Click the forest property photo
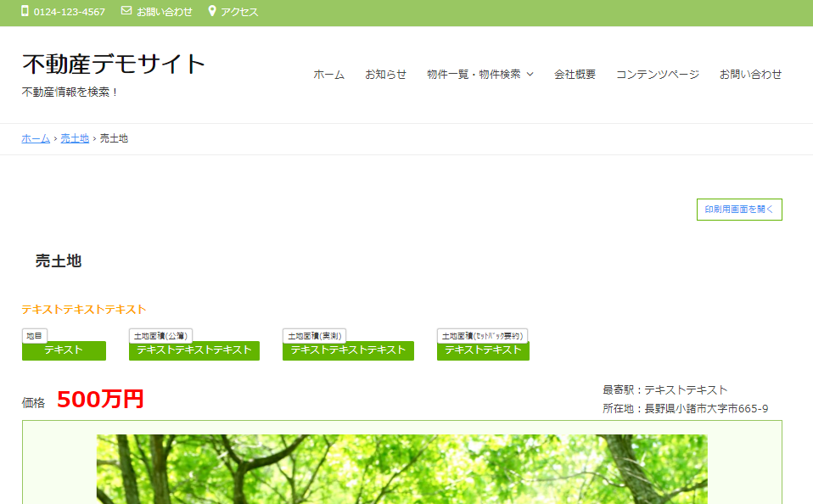Viewport: 813px width, 504px height. [401, 469]
